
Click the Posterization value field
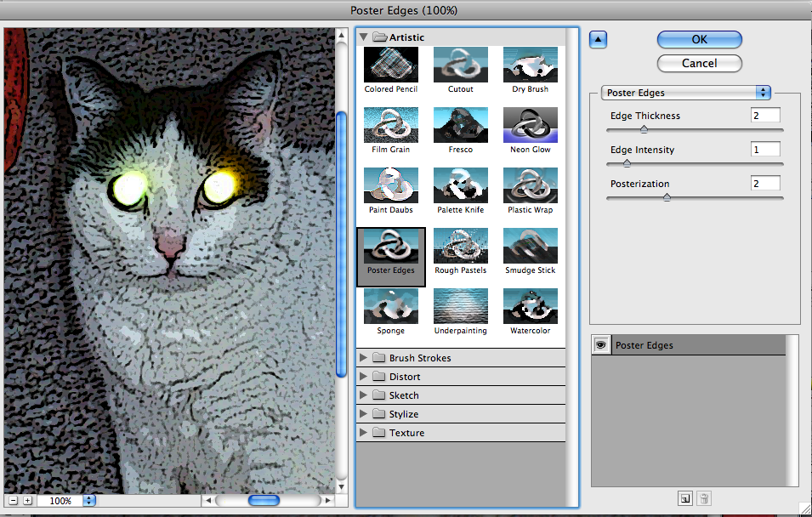click(765, 184)
